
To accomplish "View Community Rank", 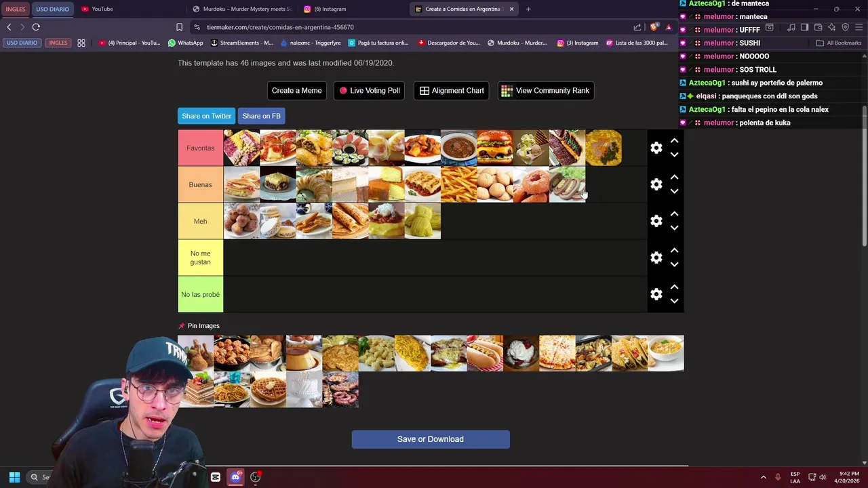I will pyautogui.click(x=546, y=90).
